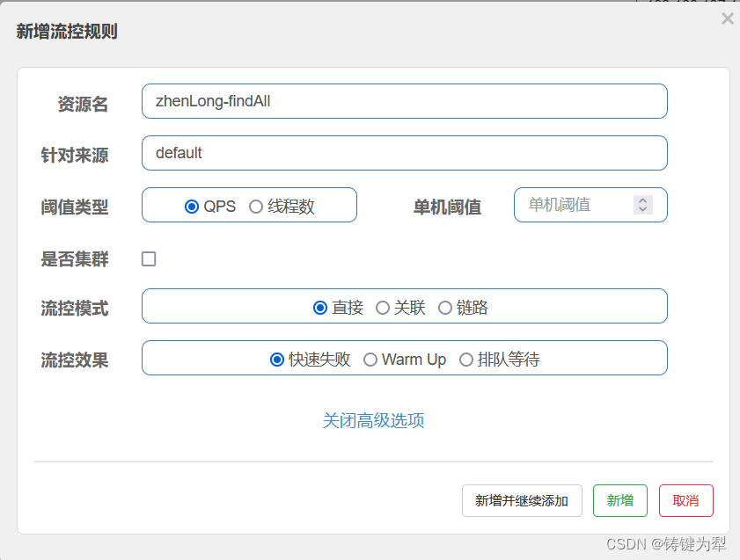Enable the 是否集群 checkbox

pos(149,258)
